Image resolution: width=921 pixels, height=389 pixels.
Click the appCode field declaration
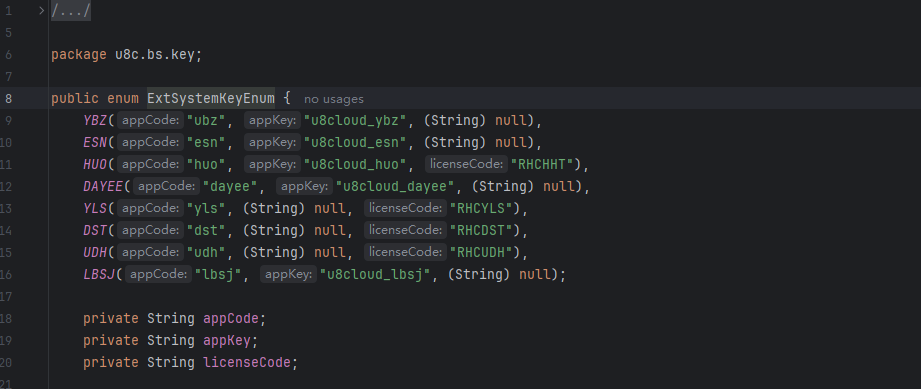231,318
